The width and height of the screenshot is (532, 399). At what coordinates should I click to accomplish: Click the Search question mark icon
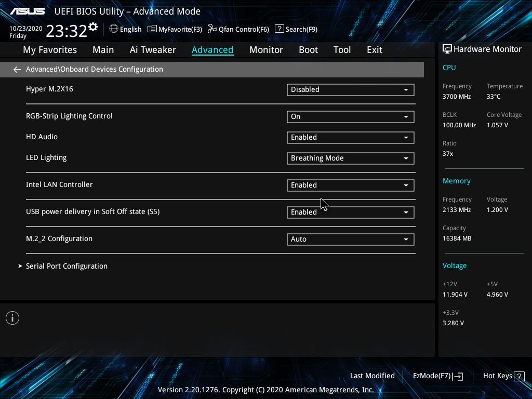coord(279,29)
